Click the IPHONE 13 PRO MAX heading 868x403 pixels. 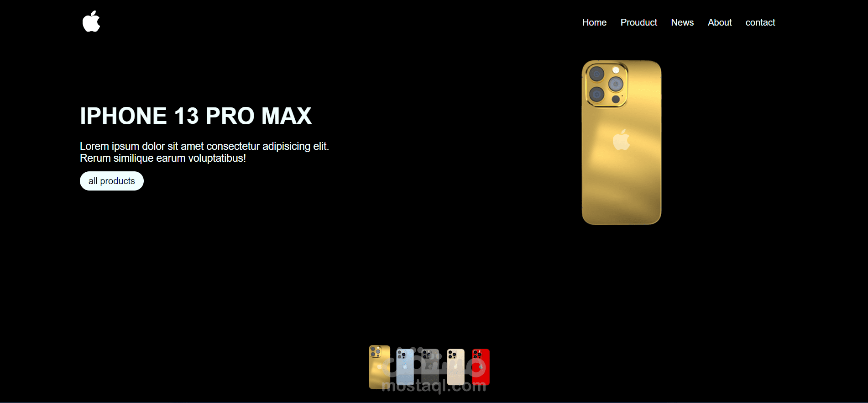coord(196,116)
